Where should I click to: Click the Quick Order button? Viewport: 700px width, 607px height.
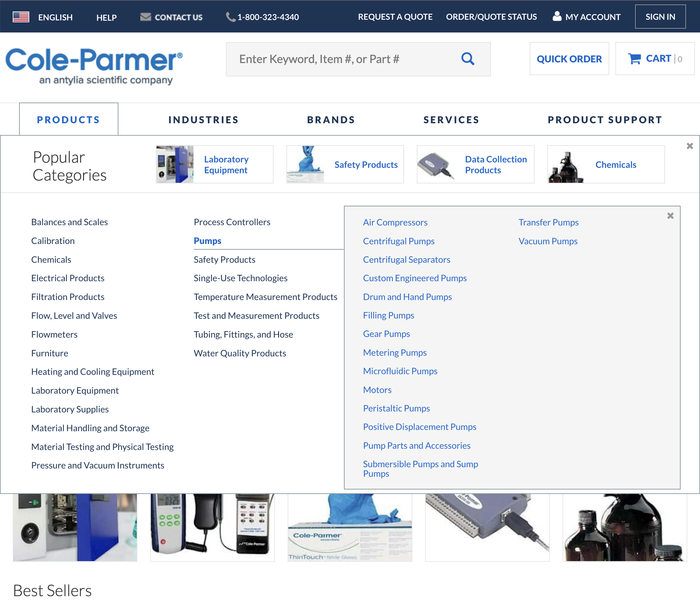pyautogui.click(x=569, y=59)
